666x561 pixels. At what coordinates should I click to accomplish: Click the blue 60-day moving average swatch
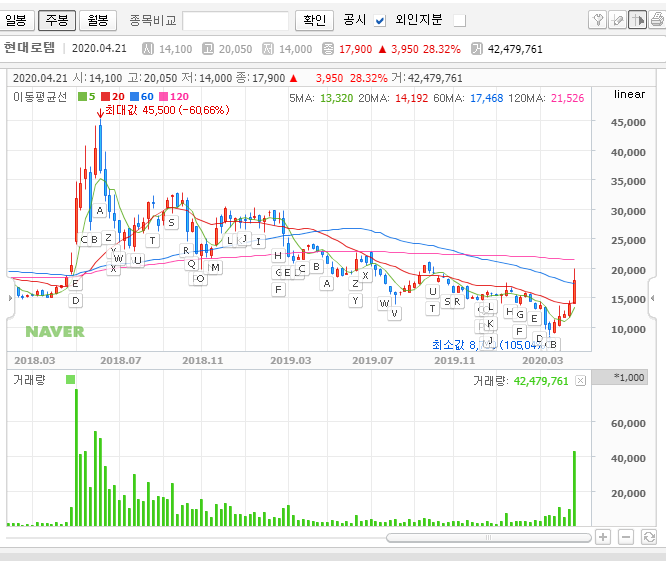tap(135, 97)
